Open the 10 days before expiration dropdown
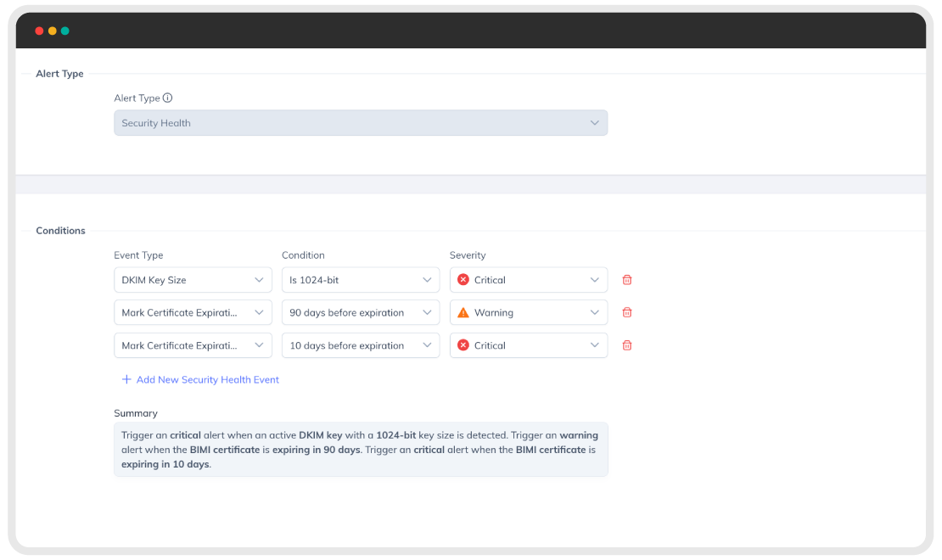 [361, 345]
